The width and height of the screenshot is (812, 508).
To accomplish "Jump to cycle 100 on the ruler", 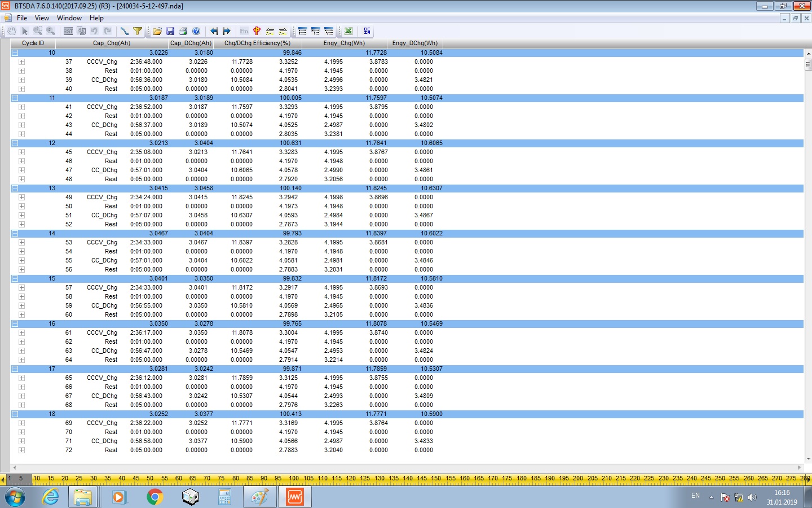I will click(294, 479).
